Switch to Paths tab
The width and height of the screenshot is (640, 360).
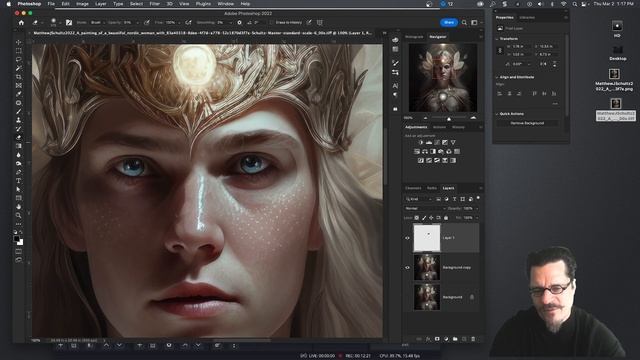432,188
